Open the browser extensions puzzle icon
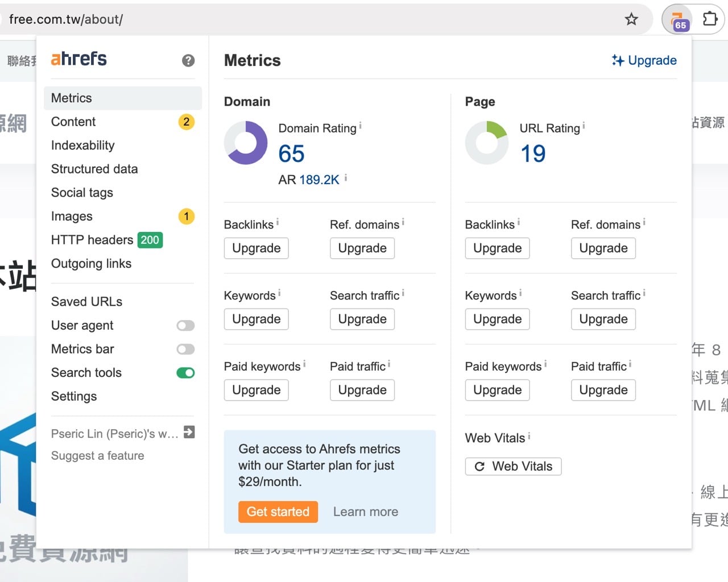This screenshot has height=582, width=728. click(710, 19)
